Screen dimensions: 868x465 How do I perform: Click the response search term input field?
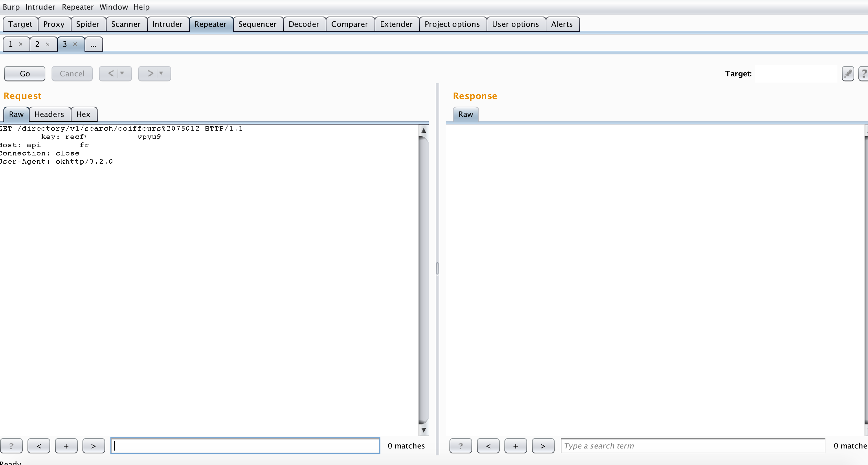click(692, 446)
